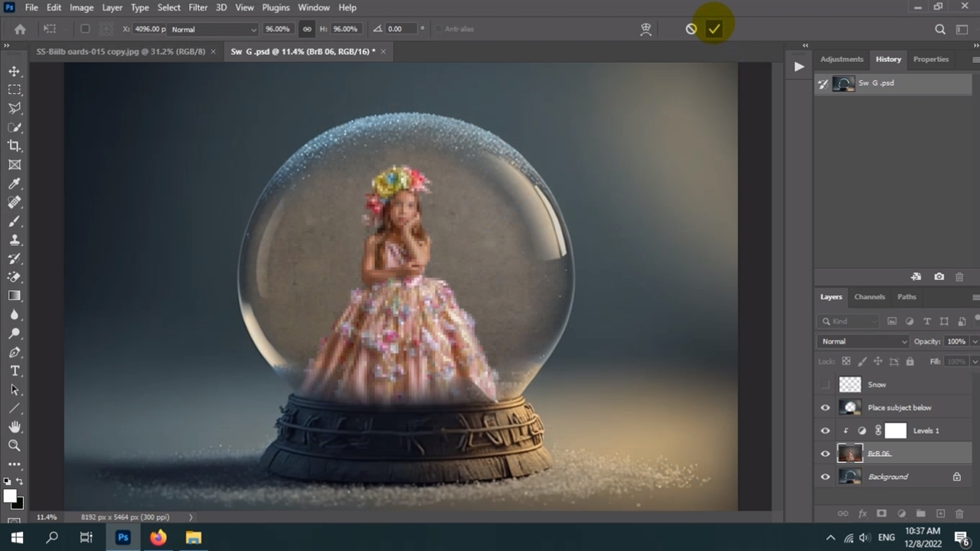The image size is (980, 551).
Task: Cancel transform with the circle-slash icon
Action: [x=691, y=29]
